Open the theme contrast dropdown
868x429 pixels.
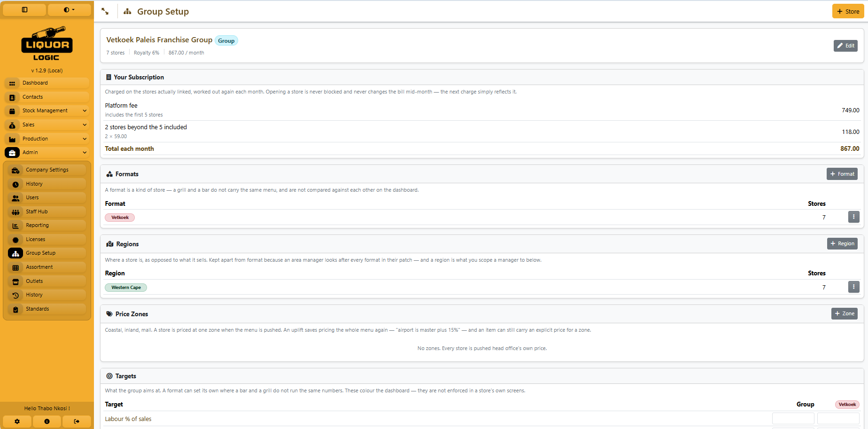click(69, 9)
